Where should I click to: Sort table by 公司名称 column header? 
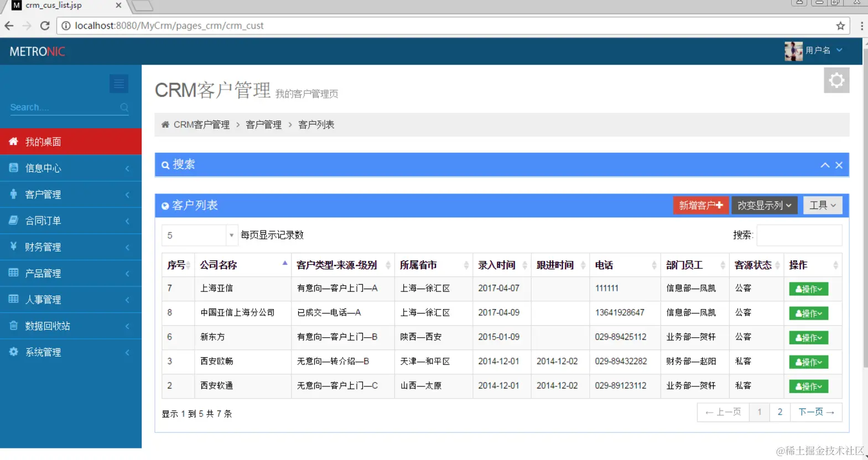point(243,265)
